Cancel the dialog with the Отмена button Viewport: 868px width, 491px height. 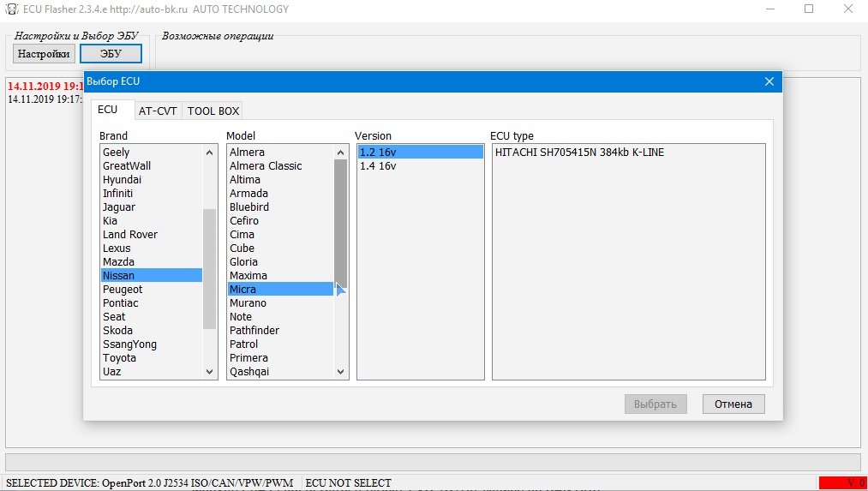(x=733, y=404)
